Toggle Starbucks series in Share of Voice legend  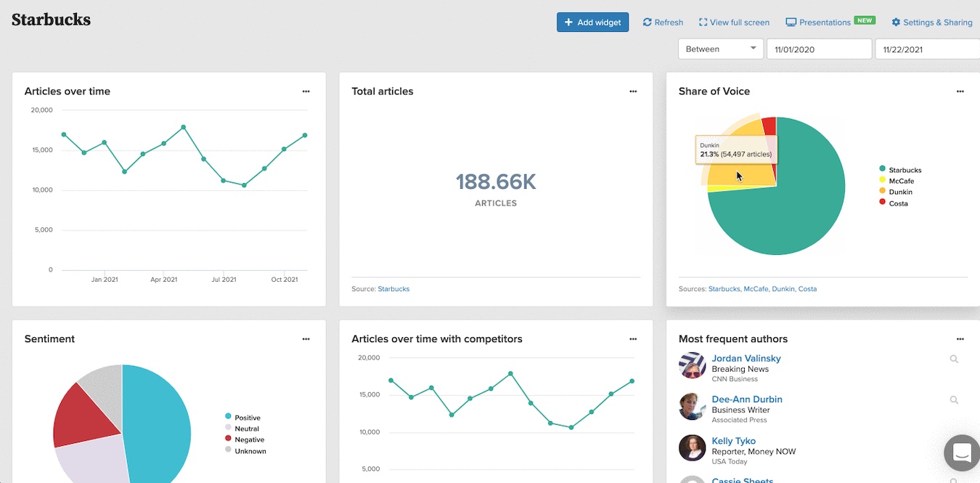point(904,170)
